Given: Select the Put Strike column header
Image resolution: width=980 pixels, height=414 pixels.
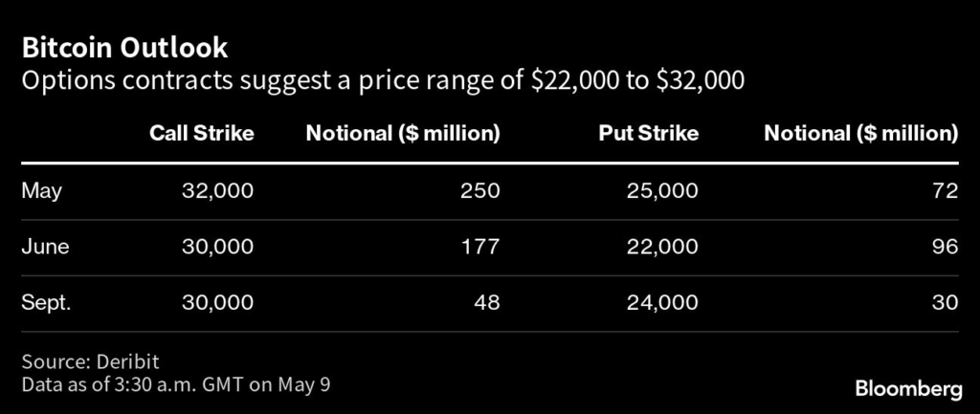Looking at the screenshot, I should coord(649,133).
